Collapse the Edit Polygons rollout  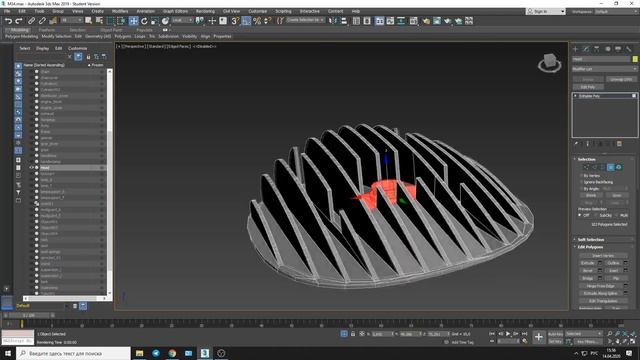[x=590, y=247]
